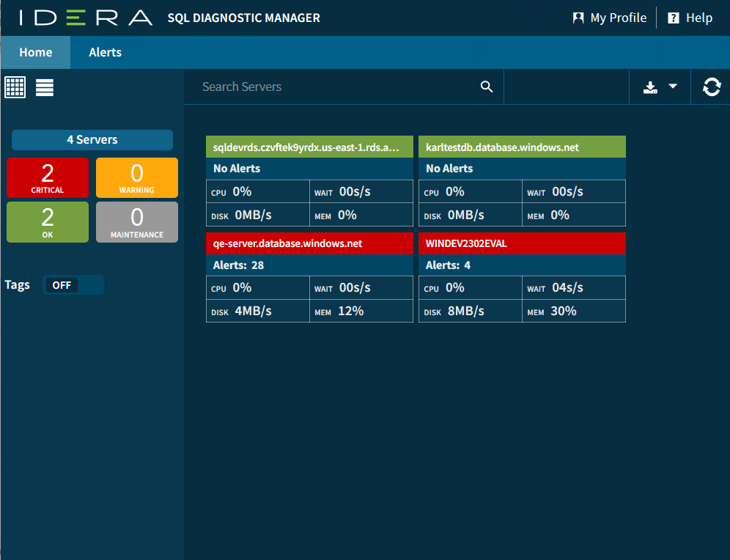Click DISK 8MB/s on the WINDEV2302EVAL card

(x=471, y=311)
